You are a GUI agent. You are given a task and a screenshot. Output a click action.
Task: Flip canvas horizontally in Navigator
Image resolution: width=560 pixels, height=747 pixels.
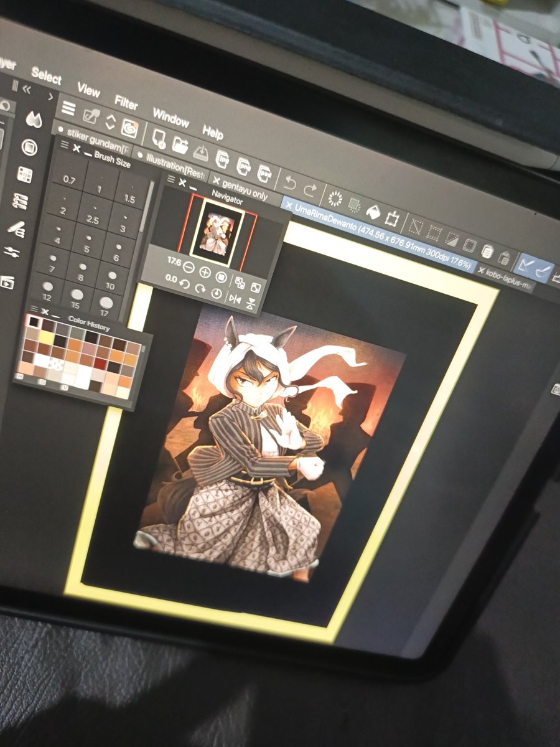click(235, 299)
